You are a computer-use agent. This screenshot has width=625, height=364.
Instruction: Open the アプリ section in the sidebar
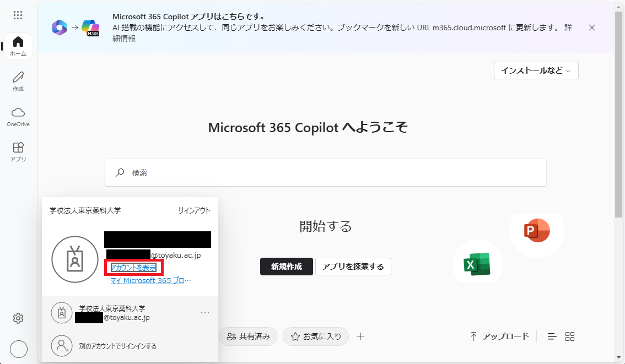[18, 150]
